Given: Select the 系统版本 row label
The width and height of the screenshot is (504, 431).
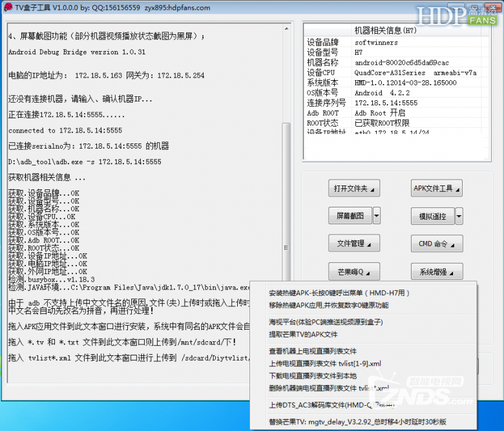Looking at the screenshot, I should (x=322, y=83).
